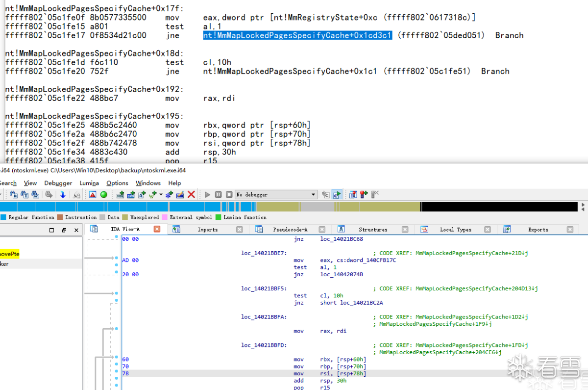The width and height of the screenshot is (588, 390).
Task: Open the View menu
Action: 30,183
